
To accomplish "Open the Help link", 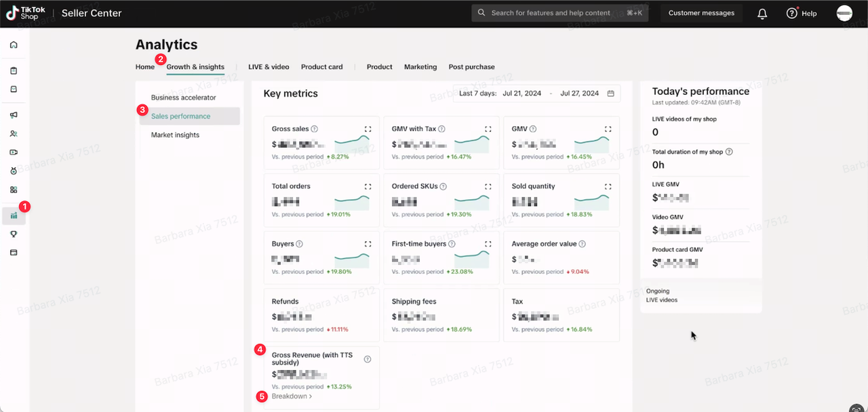I will tap(802, 14).
